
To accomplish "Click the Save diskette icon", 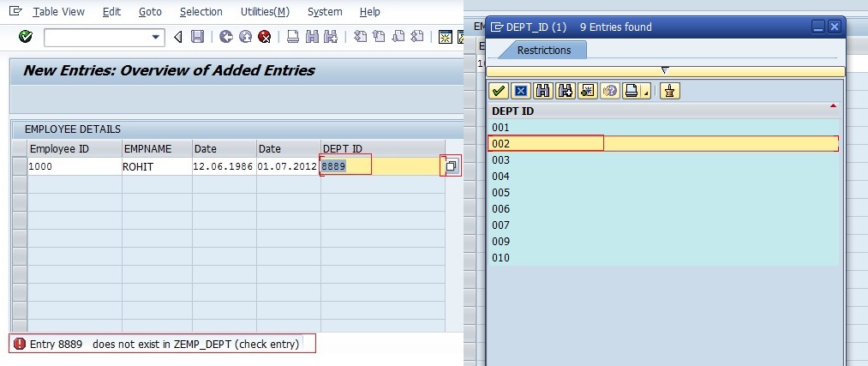I will click(197, 37).
